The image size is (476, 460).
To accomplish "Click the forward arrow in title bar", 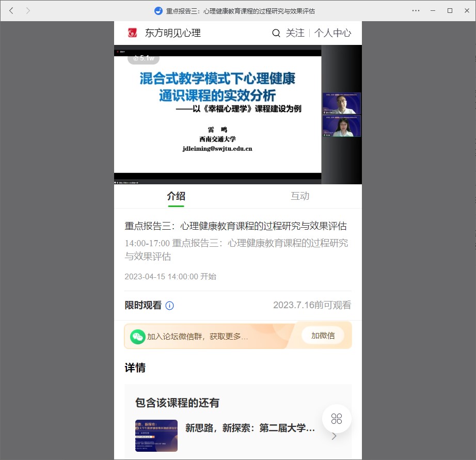I will 28,10.
